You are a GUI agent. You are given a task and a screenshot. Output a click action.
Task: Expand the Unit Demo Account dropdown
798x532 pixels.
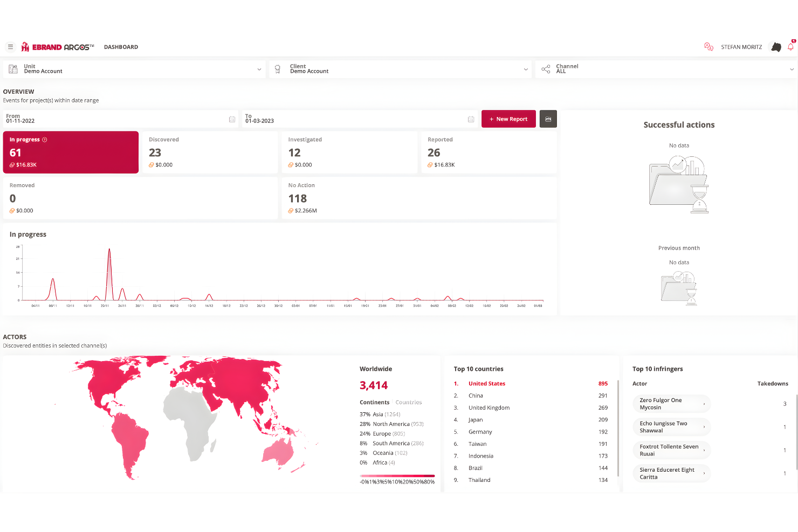(x=259, y=69)
